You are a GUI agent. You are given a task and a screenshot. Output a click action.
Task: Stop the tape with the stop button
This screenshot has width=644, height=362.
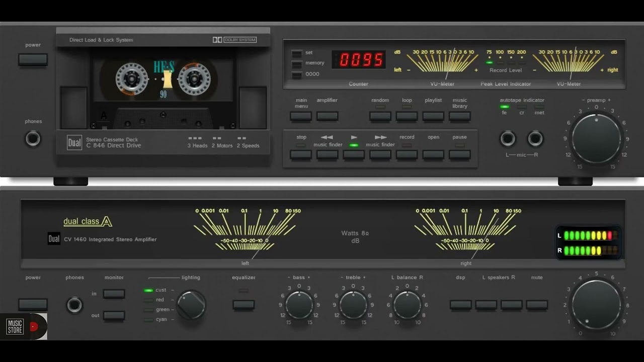click(301, 155)
